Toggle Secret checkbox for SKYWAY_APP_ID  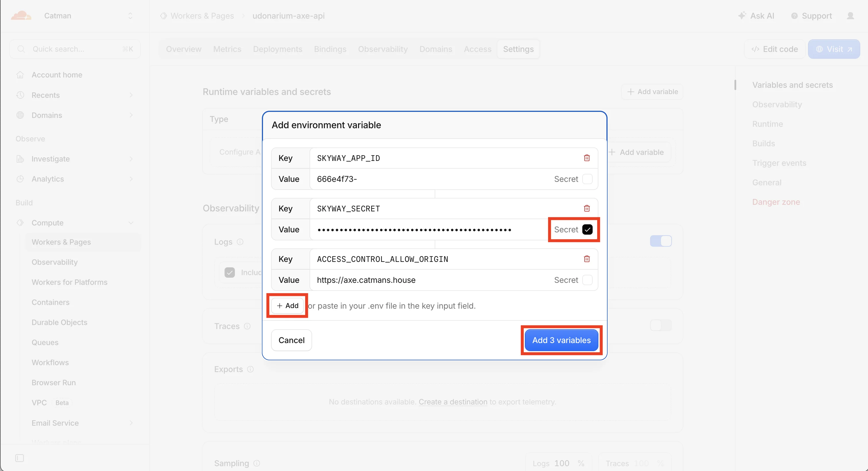587,179
